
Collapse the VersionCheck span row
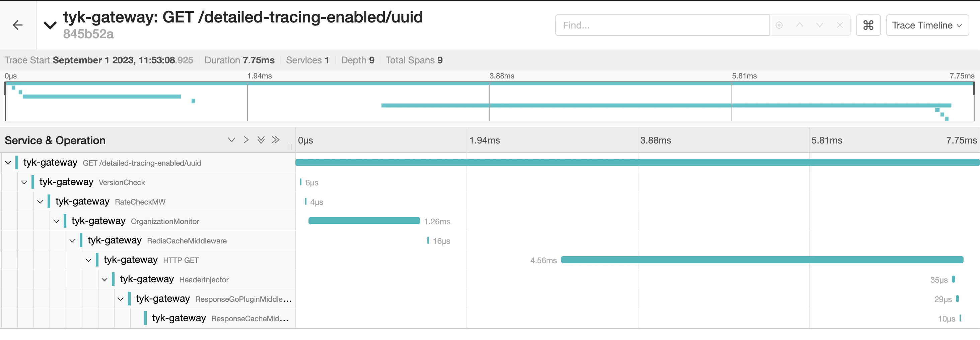24,182
